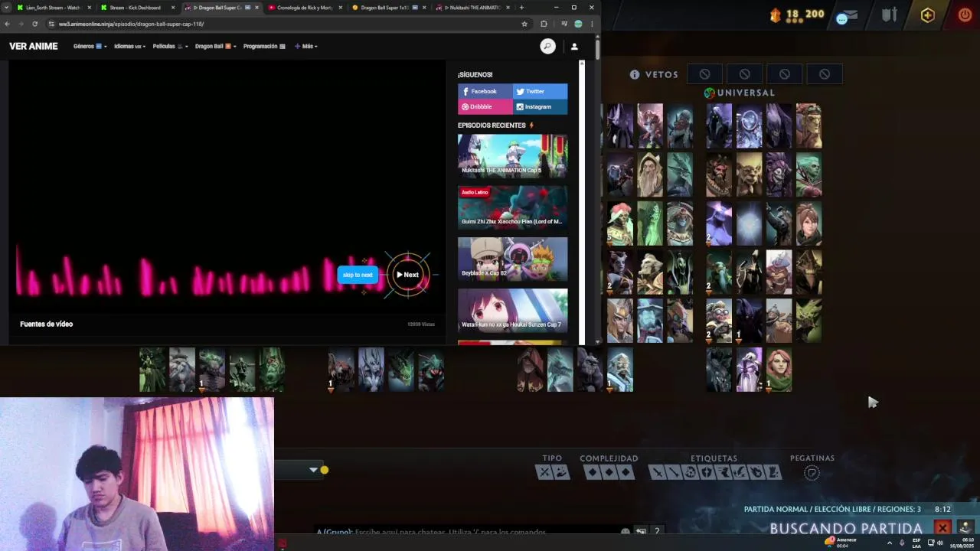980x551 pixels.
Task: Toggle the first ETIQUETAS sword tag filter
Action: pyautogui.click(x=657, y=472)
